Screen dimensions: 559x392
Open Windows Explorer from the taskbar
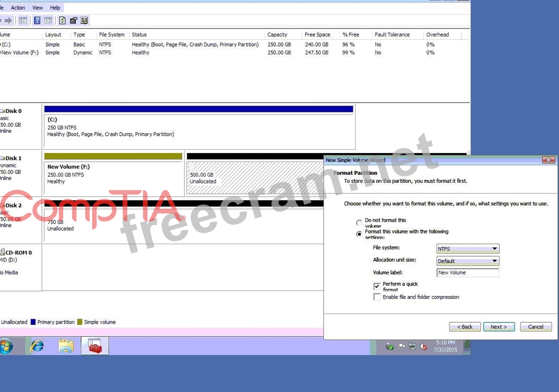tap(66, 346)
